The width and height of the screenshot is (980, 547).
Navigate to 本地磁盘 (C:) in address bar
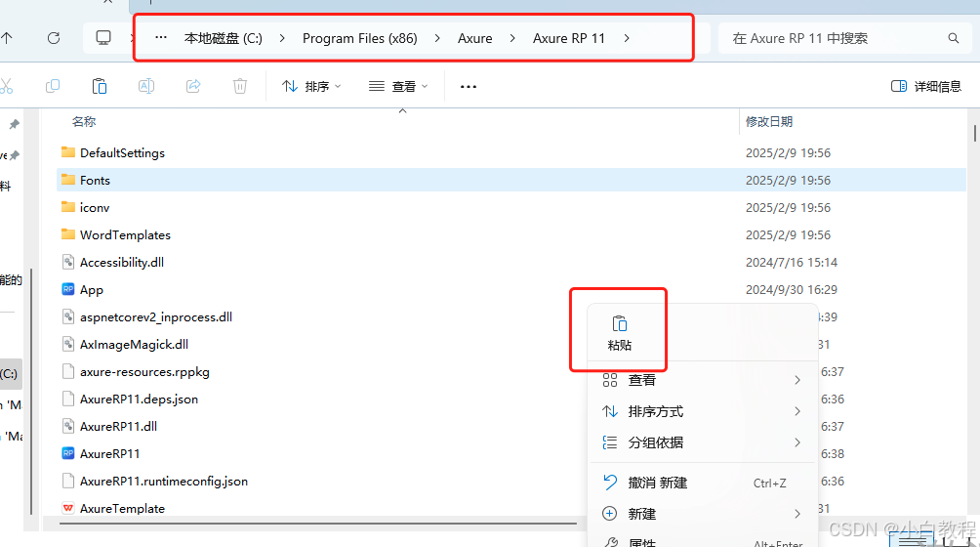[x=224, y=38]
